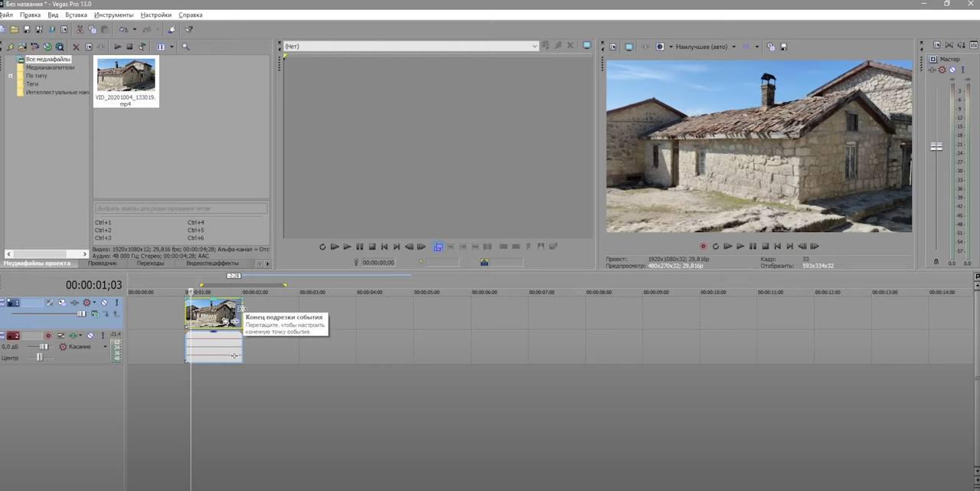This screenshot has height=491, width=980.
Task: Toggle mute on video track 1
Action: 104,303
